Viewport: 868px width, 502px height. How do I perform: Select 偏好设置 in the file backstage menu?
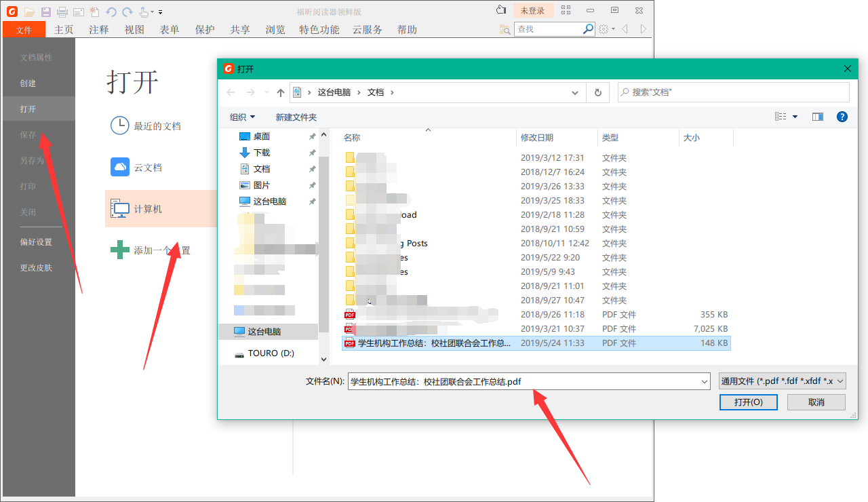[x=36, y=242]
